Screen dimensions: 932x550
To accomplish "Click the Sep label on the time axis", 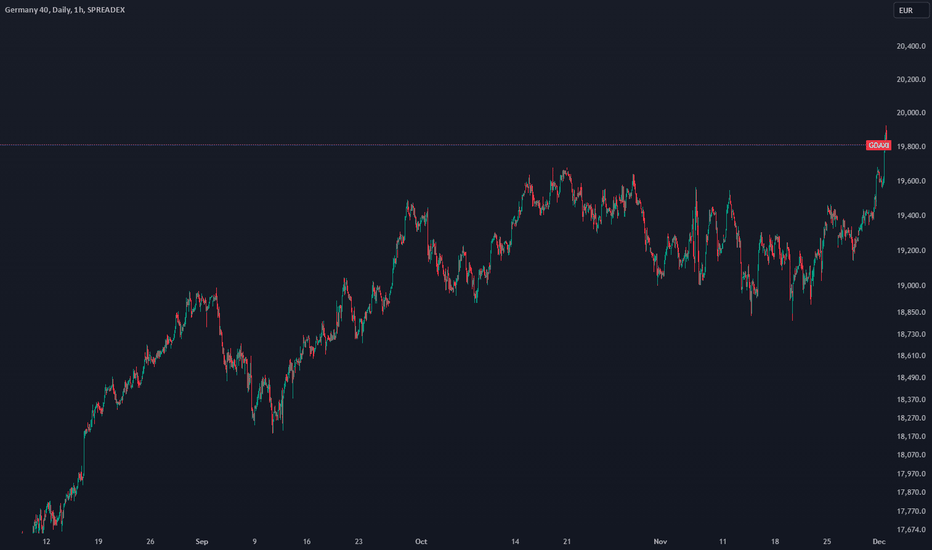I will point(201,542).
